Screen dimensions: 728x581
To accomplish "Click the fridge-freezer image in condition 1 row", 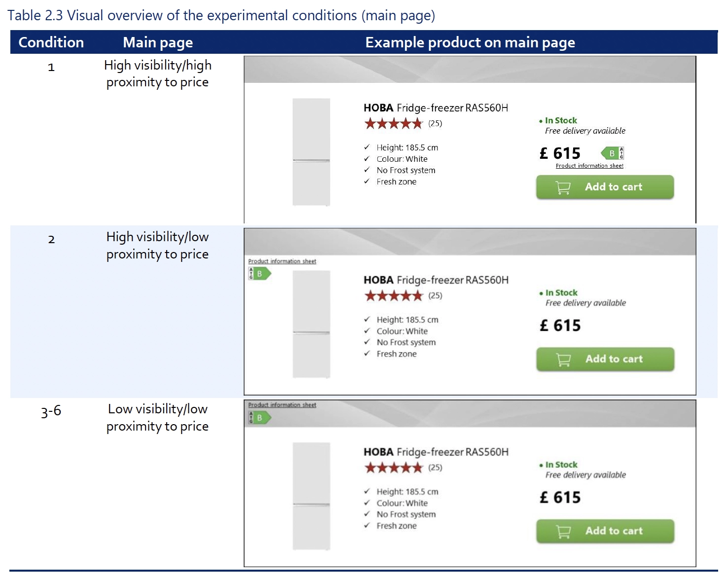I will 311,152.
